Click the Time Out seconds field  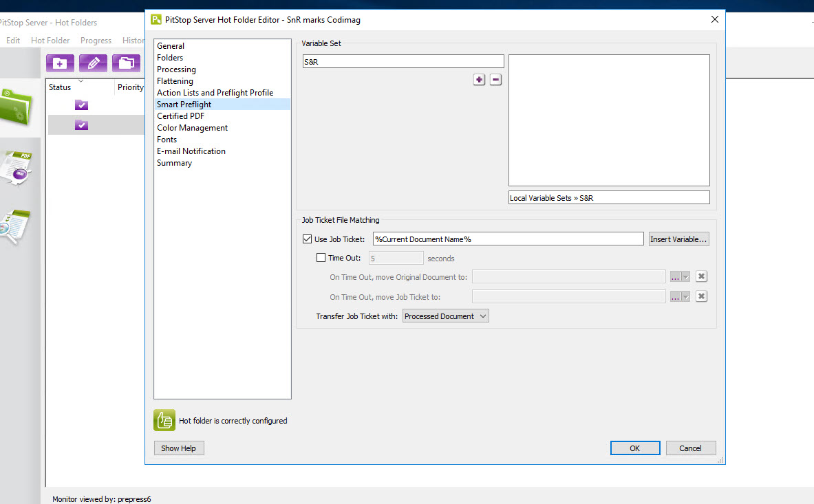click(x=396, y=259)
